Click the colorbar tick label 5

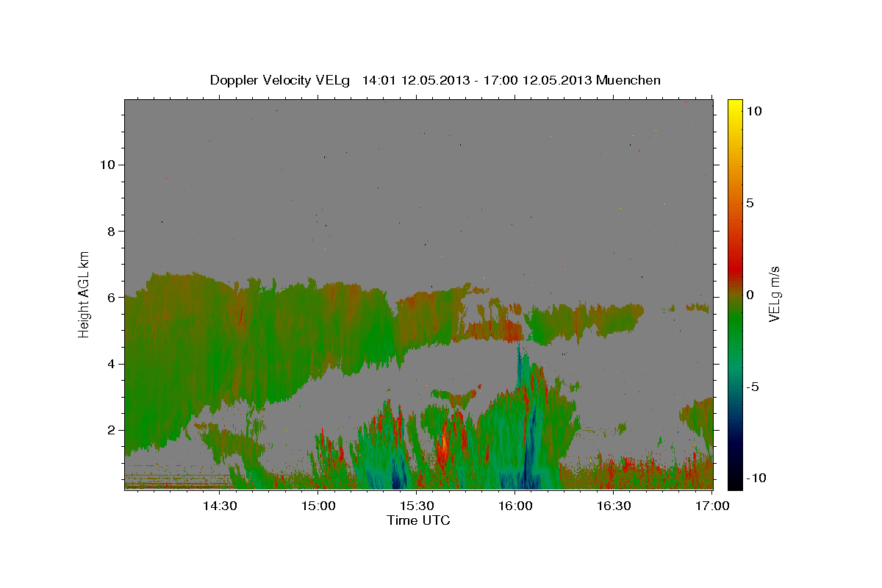(x=750, y=203)
